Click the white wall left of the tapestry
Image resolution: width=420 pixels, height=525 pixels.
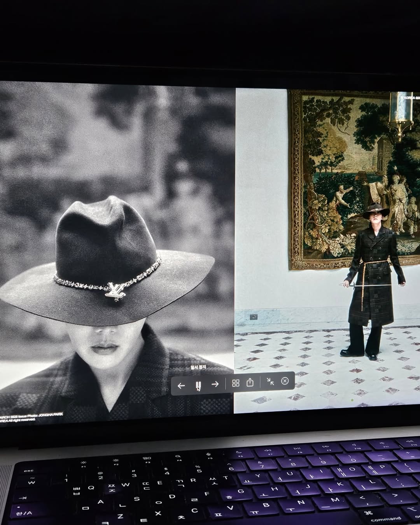pos(261,194)
